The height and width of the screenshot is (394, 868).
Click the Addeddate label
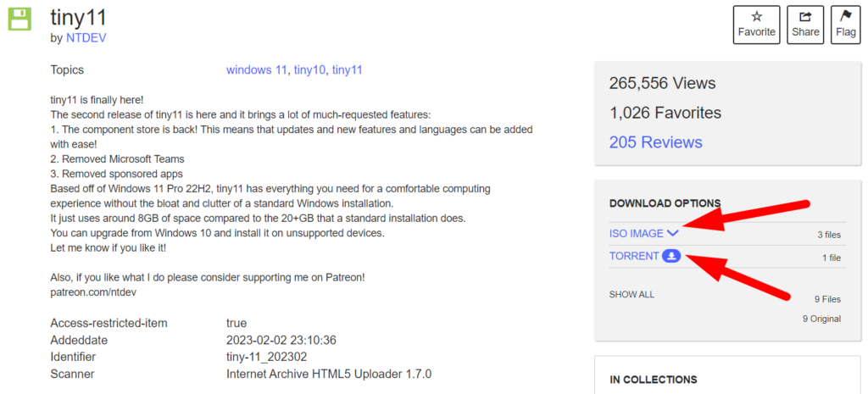79,340
